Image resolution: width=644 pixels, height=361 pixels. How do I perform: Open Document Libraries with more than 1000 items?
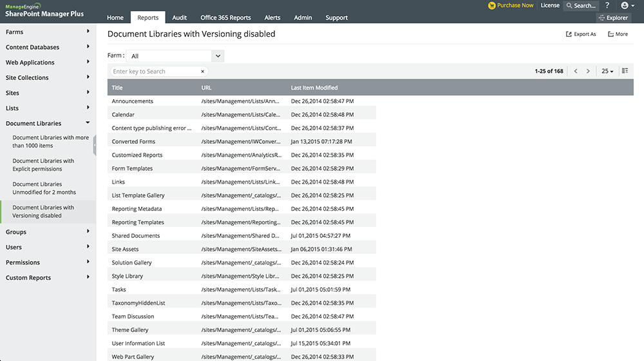tap(50, 141)
